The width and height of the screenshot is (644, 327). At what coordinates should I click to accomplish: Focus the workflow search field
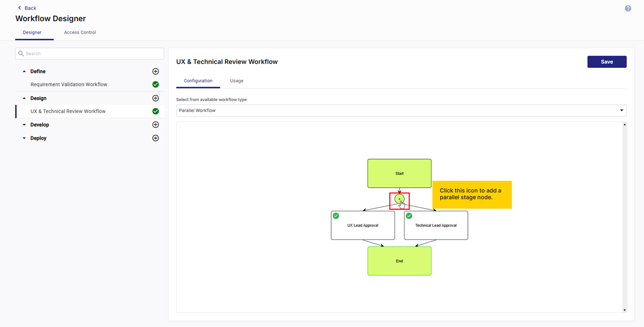(x=90, y=53)
